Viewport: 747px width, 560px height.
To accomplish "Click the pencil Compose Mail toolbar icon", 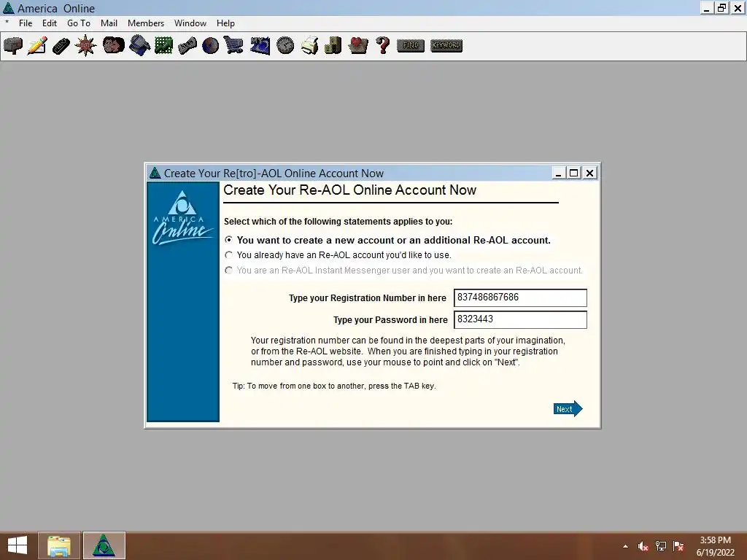I will [x=37, y=46].
